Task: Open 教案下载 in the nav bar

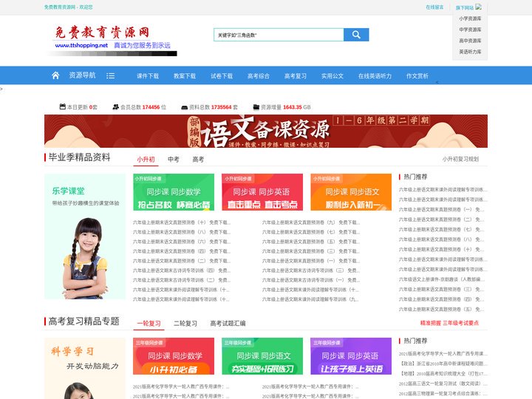Action: pos(185,76)
